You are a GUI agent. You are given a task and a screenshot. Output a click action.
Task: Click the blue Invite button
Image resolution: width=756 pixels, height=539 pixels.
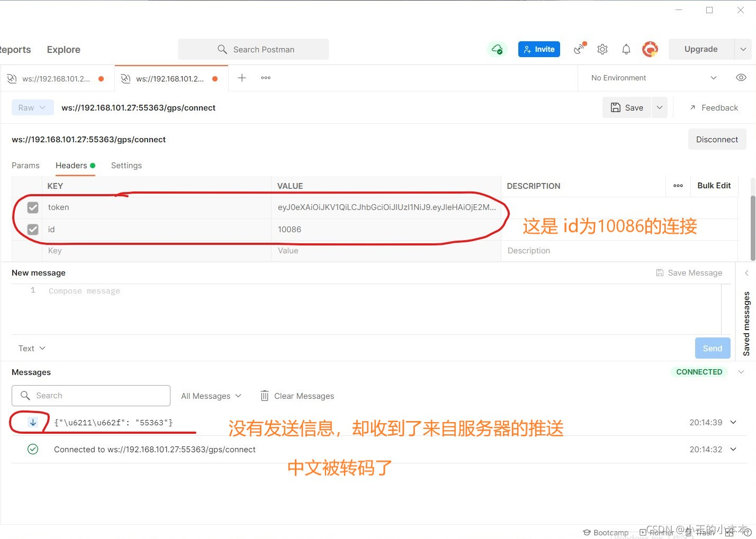[x=539, y=49]
